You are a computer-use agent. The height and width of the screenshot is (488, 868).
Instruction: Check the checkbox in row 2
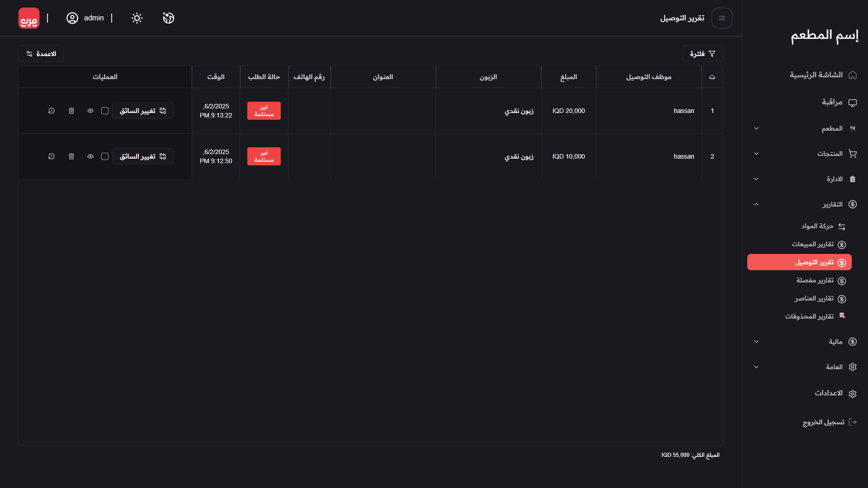coord(105,156)
